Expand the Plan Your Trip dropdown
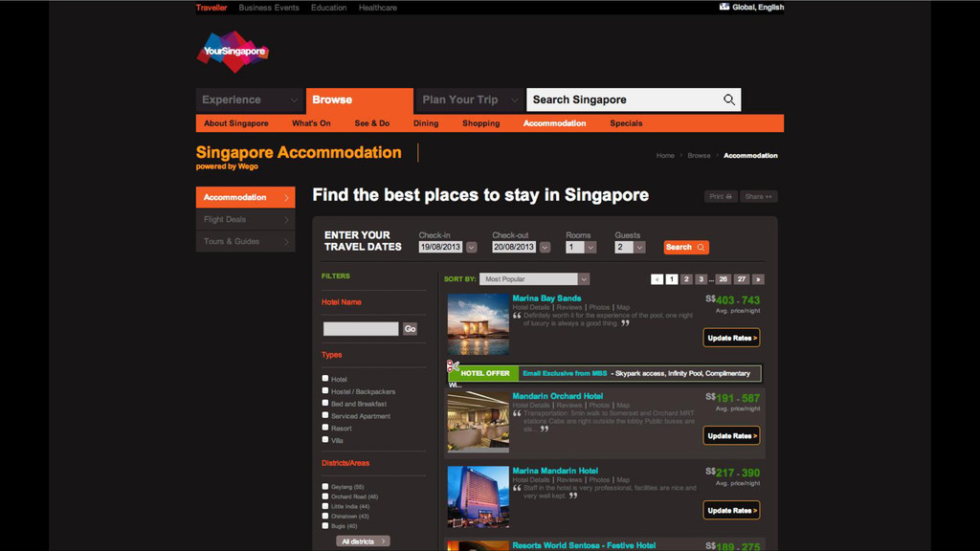The width and height of the screenshot is (980, 551). (469, 99)
